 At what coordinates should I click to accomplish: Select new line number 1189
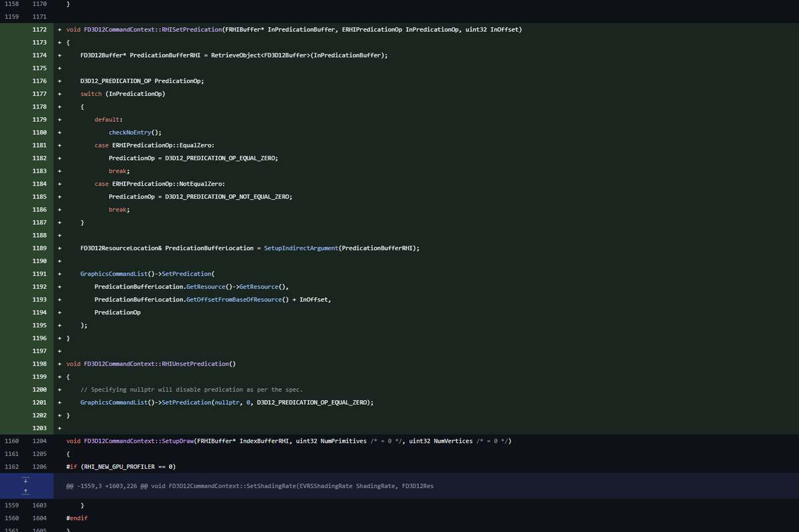point(39,248)
